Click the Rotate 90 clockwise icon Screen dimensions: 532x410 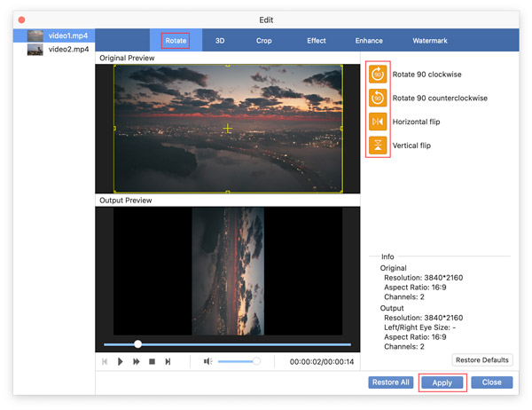click(x=378, y=75)
